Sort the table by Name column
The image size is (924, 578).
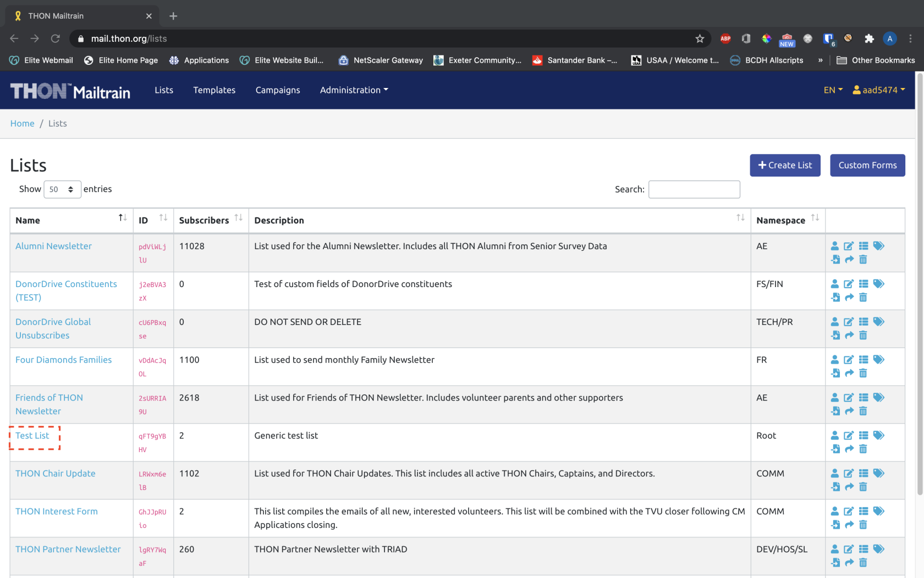tap(71, 220)
